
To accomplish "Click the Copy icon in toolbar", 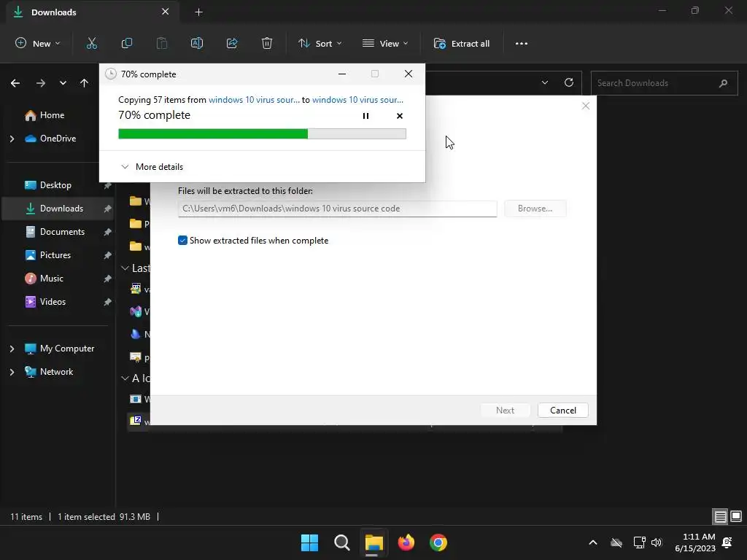I will point(127,43).
